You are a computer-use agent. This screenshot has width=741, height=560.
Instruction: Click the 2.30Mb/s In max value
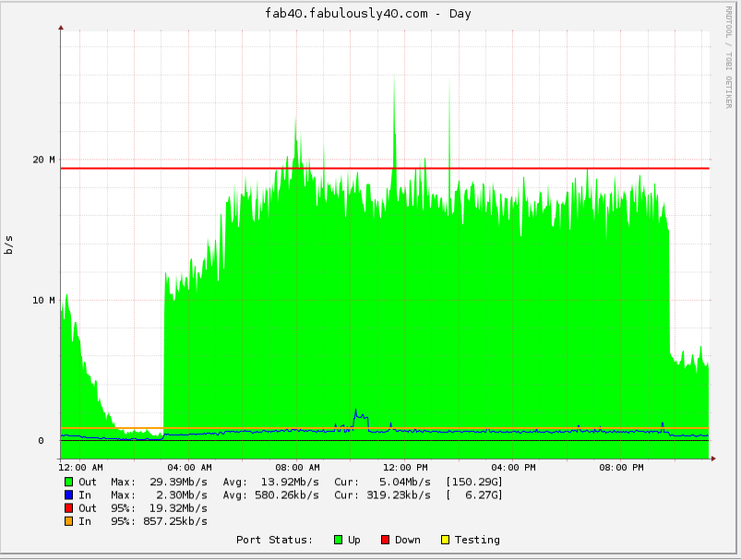pos(182,495)
